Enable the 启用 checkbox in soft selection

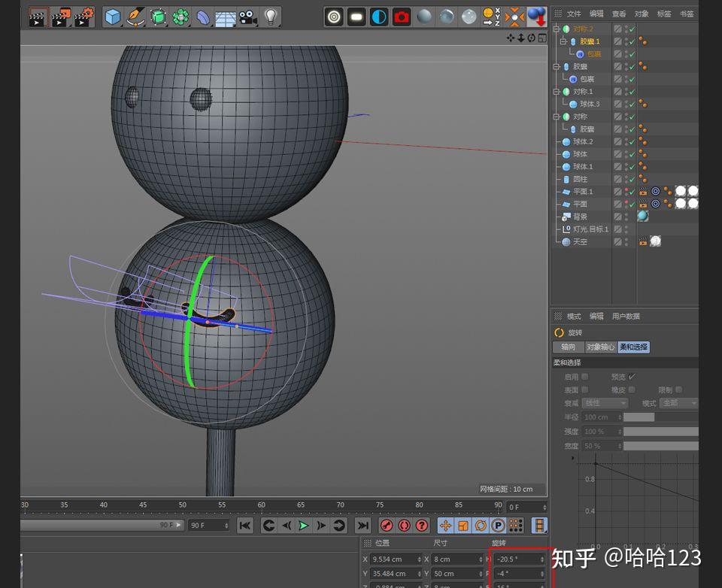click(585, 377)
